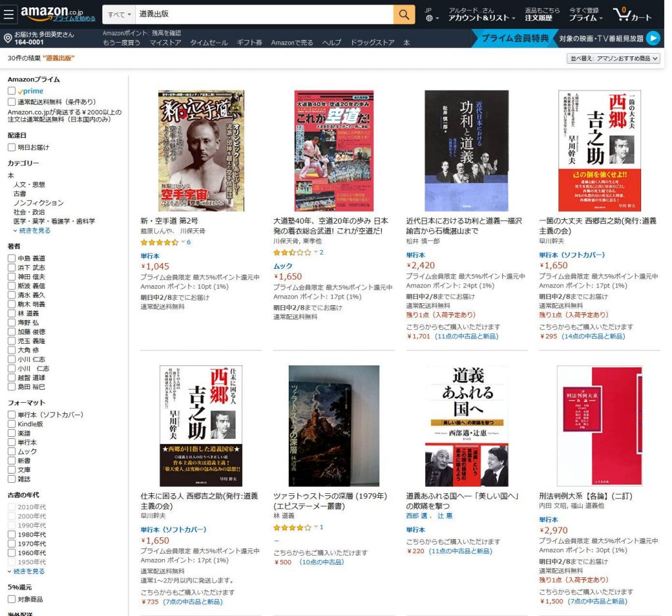Screen dimensions: 672x616
Task: View star ratings for ツァラトゥストラの深層
Action: point(292,527)
